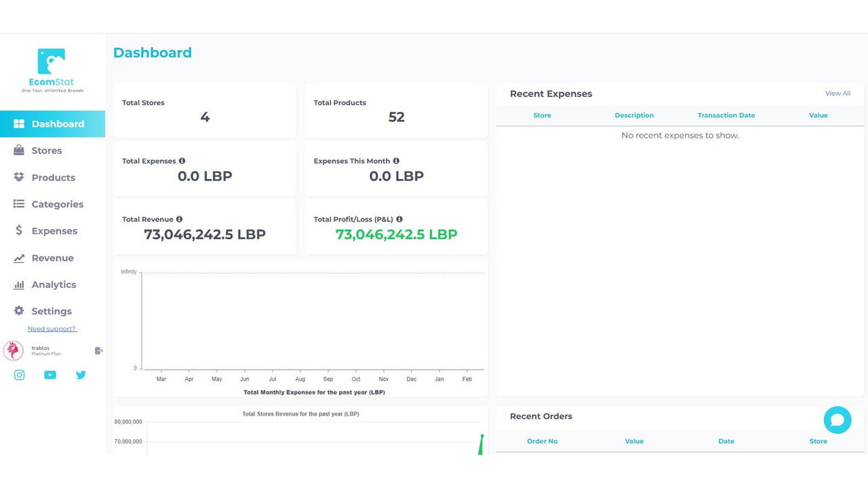
Task: Click the Platinum Plan label
Action: click(x=46, y=354)
